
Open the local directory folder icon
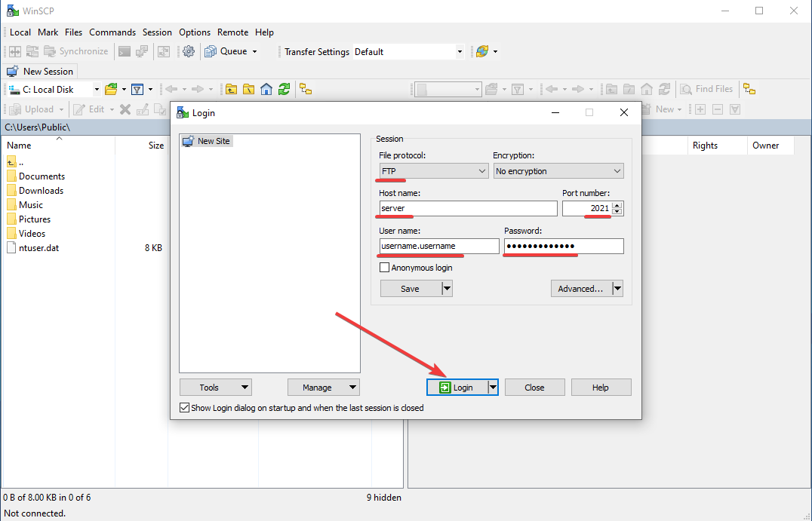[111, 89]
